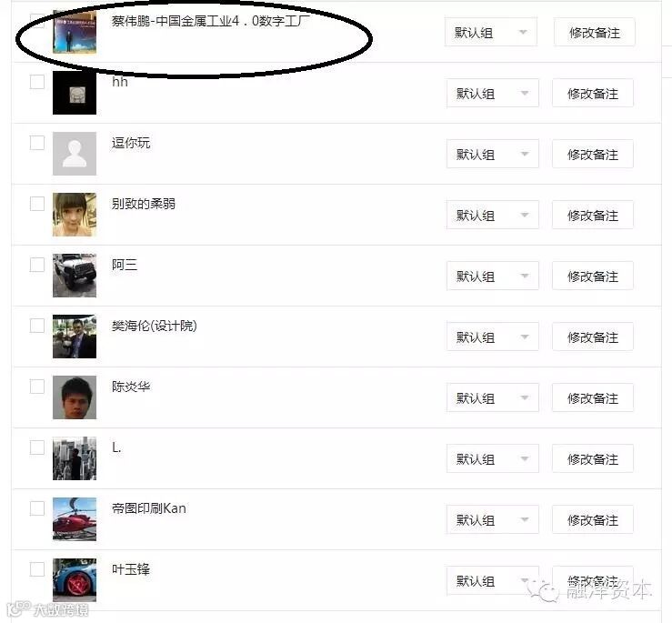The image size is (672, 623).
Task: Open hh user's black avatar
Action: pyautogui.click(x=75, y=93)
